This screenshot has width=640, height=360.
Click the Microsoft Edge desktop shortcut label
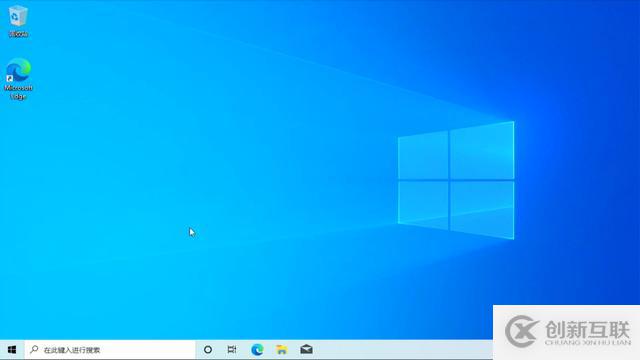[x=18, y=92]
